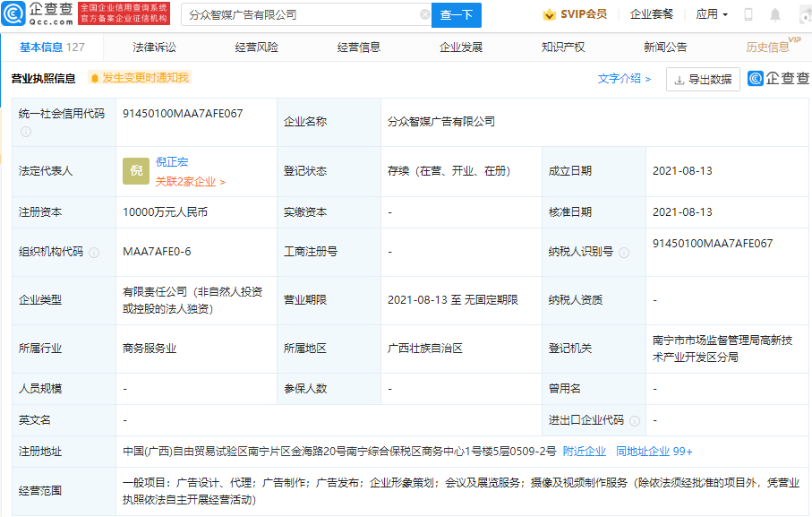Expand 关联2家企业 related companies
This screenshot has height=517, width=812.
click(190, 182)
